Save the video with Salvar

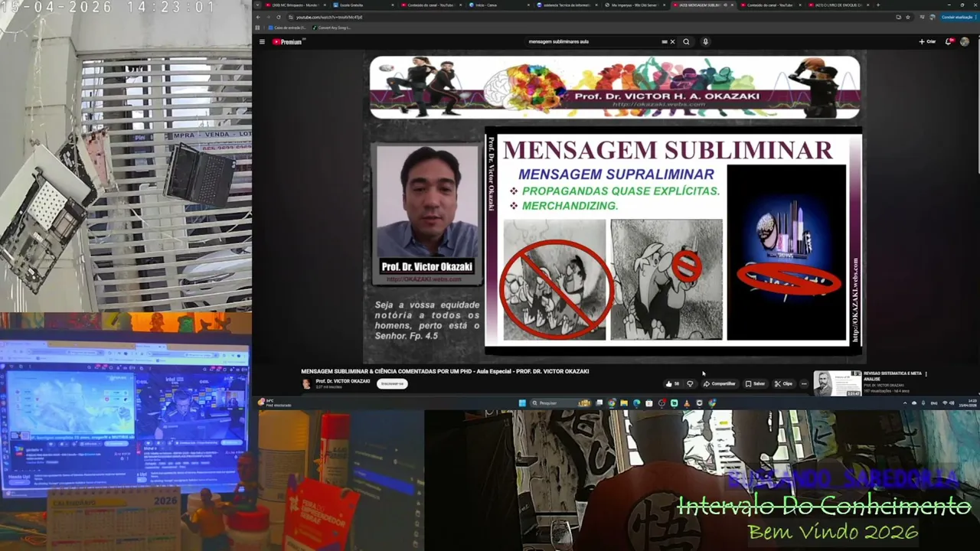[x=755, y=384]
